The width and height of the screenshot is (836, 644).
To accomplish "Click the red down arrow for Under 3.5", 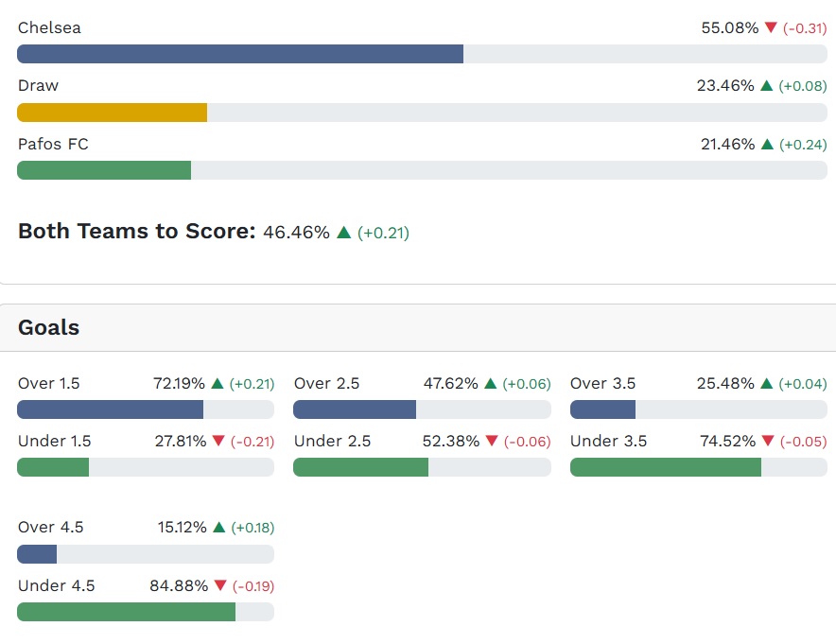I will (x=767, y=442).
